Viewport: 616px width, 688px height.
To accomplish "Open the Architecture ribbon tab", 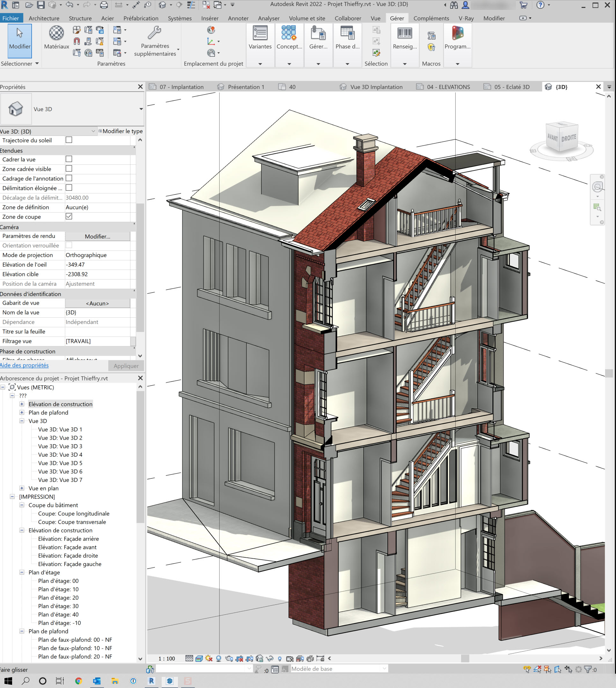I will (x=44, y=18).
